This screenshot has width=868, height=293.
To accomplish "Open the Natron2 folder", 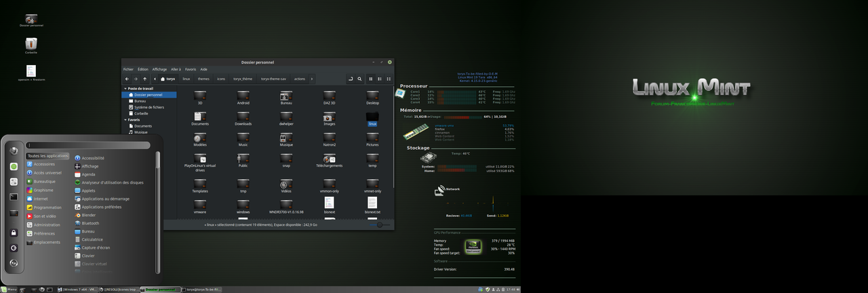I will pyautogui.click(x=329, y=139).
